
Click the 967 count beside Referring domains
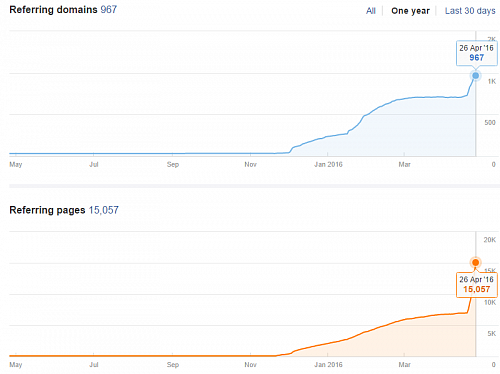pyautogui.click(x=109, y=10)
